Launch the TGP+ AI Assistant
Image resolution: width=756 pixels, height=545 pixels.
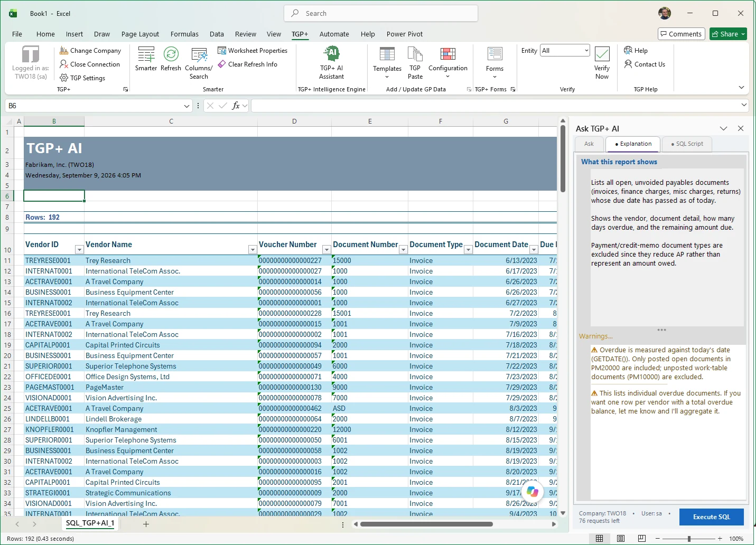pos(331,63)
